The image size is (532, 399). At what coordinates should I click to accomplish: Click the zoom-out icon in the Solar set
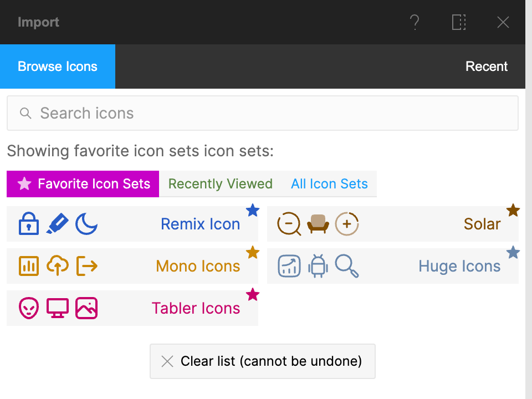click(x=289, y=224)
